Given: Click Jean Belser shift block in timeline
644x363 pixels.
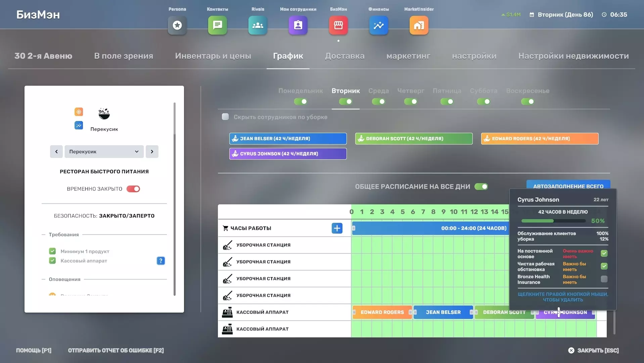Looking at the screenshot, I should click(443, 312).
